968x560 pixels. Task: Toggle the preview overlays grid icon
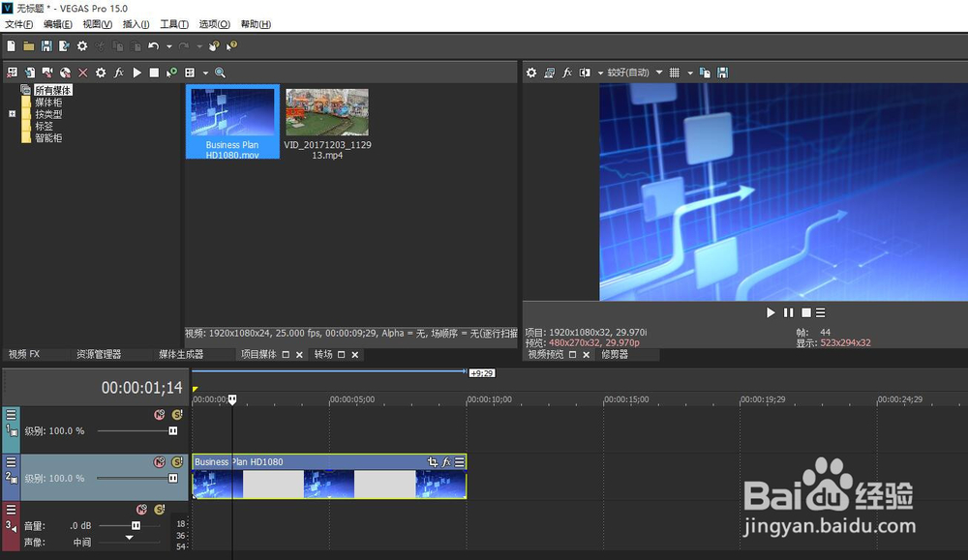675,73
